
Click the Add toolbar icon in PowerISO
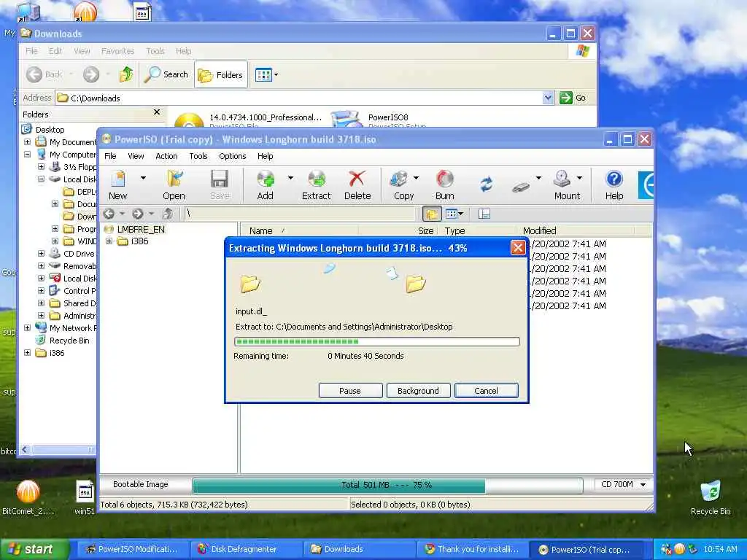pos(266,185)
